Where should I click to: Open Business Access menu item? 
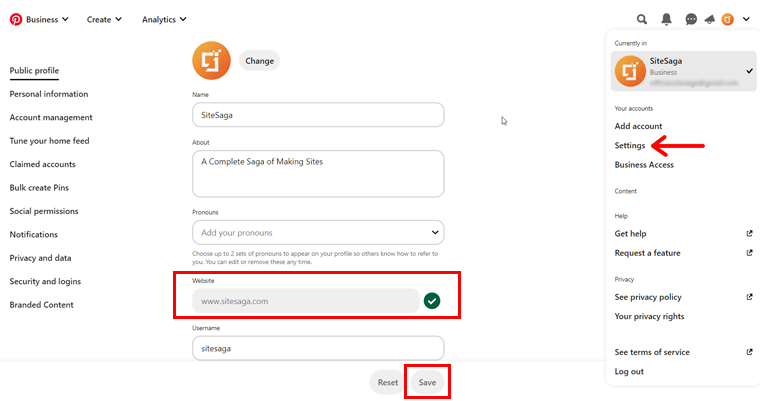tap(644, 164)
